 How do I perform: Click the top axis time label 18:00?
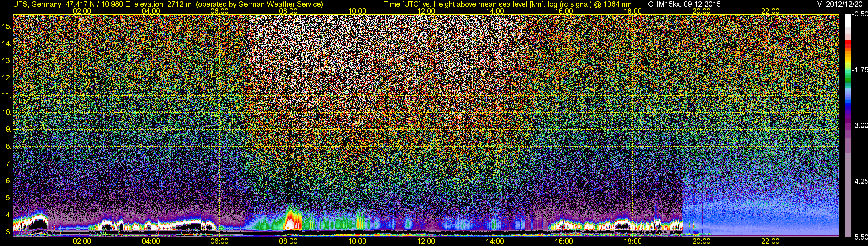(x=632, y=11)
